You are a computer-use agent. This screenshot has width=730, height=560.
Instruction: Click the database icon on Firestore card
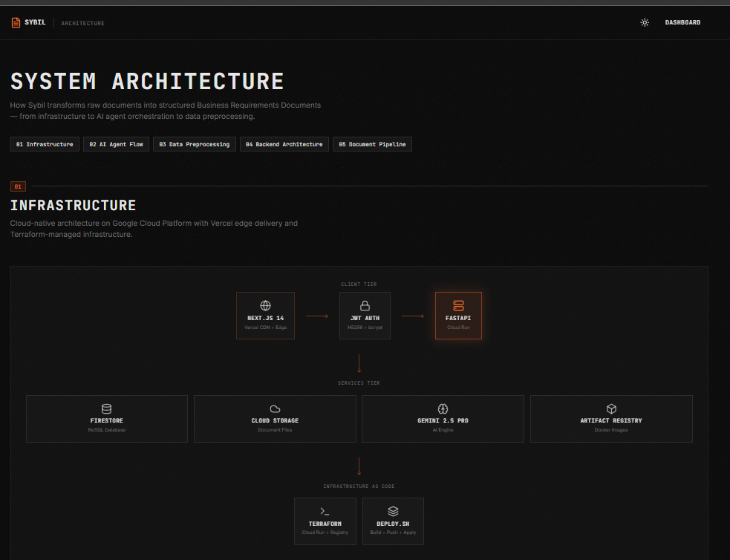(x=106, y=408)
